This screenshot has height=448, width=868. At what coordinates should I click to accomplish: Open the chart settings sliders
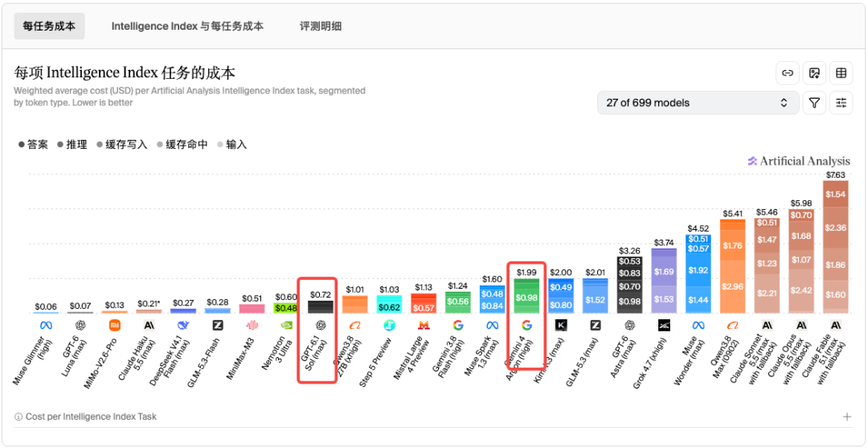(x=841, y=102)
